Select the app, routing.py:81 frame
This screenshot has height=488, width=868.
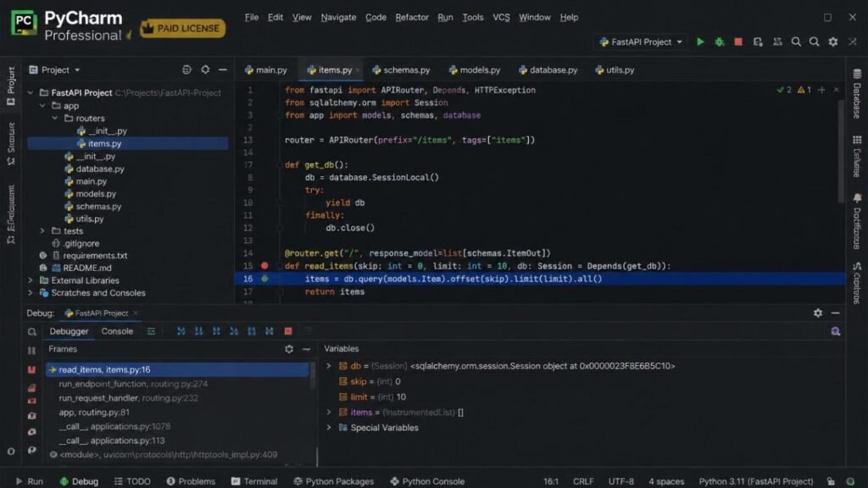pyautogui.click(x=93, y=413)
